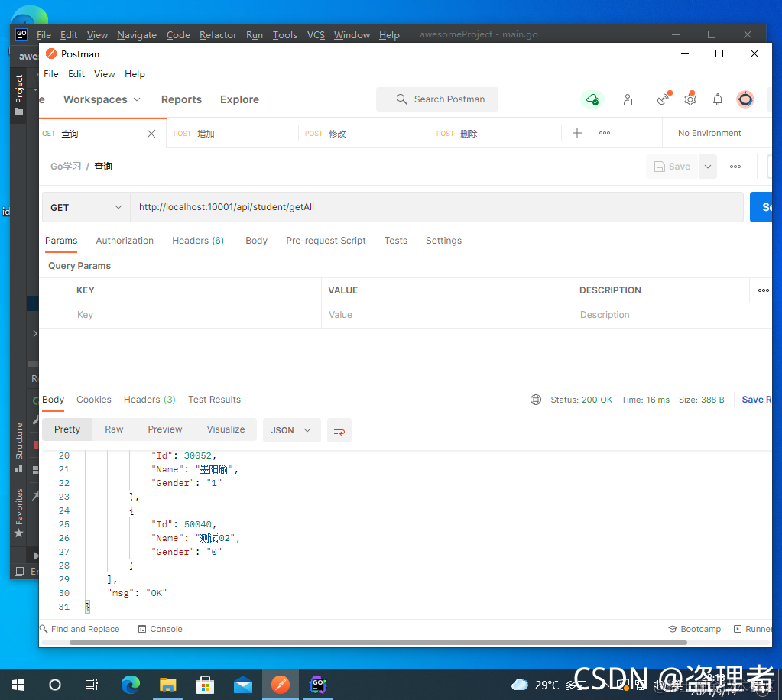782x700 pixels.
Task: Click the capture requests satellite icon
Action: pos(664,99)
